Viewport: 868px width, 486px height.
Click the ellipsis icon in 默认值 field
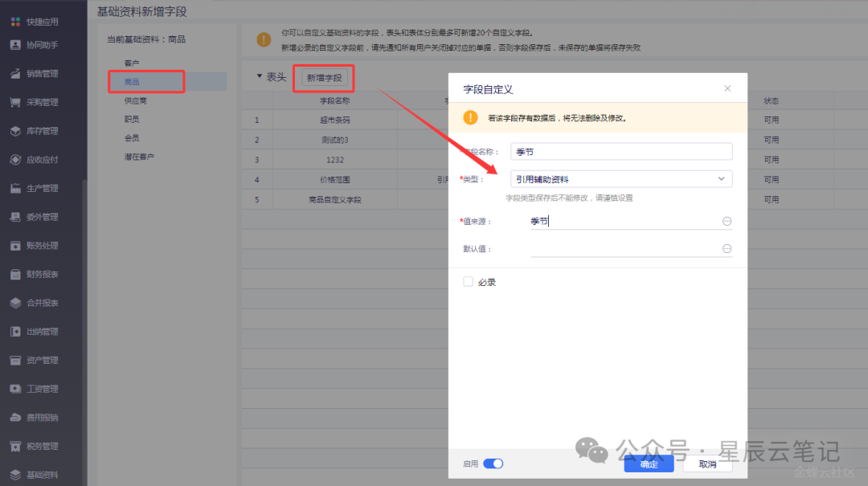point(727,249)
